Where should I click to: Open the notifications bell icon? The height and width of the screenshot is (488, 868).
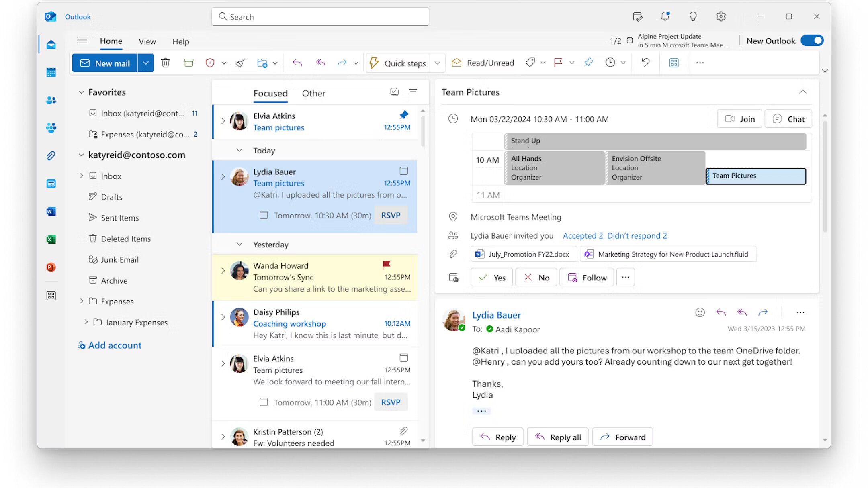click(665, 16)
